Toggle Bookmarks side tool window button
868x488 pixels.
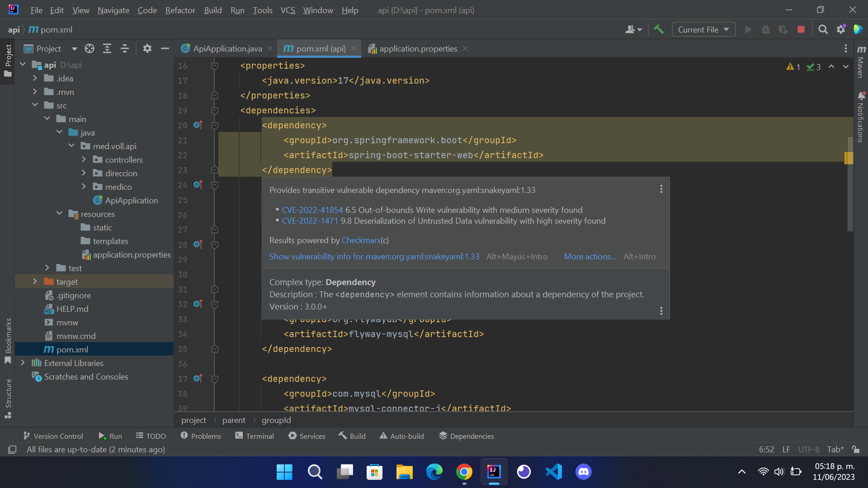tap(8, 341)
